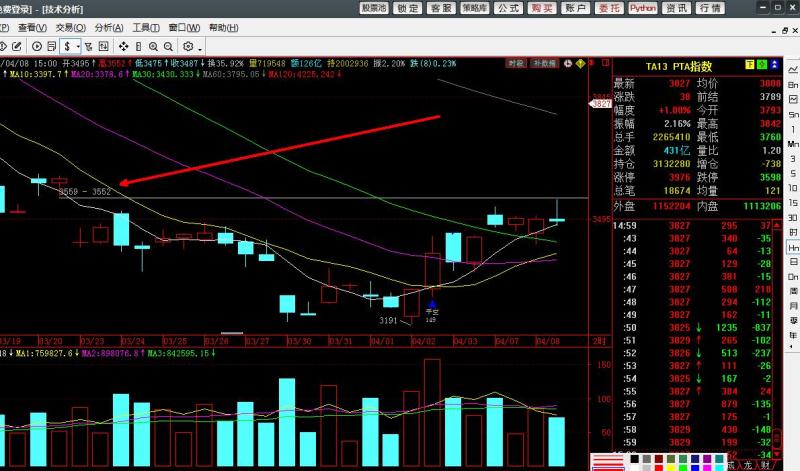Zoom in with the magnifier plus icon

pyautogui.click(x=153, y=46)
